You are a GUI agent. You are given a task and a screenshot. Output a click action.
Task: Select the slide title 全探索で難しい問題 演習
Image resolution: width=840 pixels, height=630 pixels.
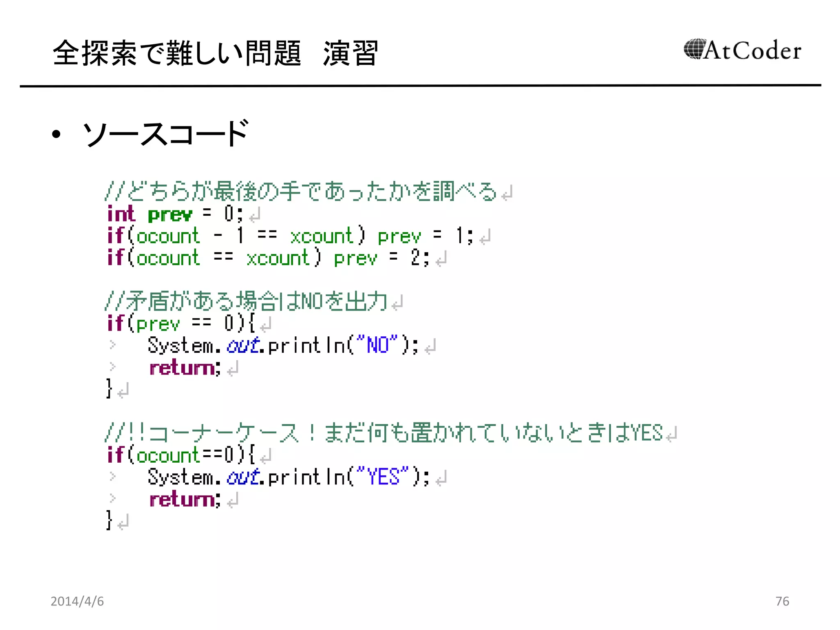216,53
